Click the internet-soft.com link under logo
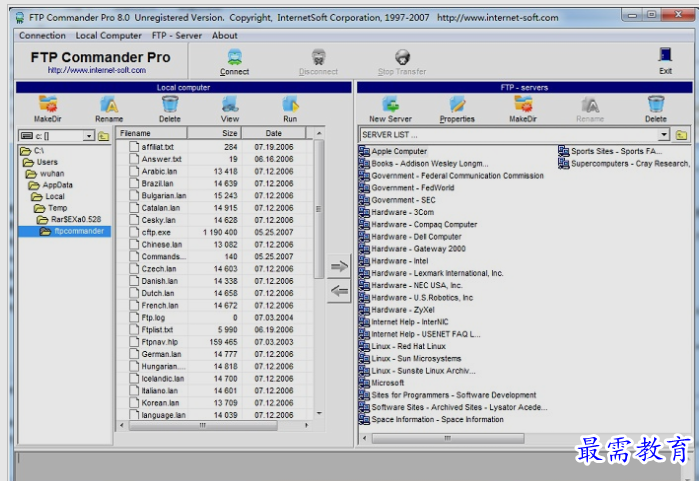The height and width of the screenshot is (481, 699). [97, 70]
